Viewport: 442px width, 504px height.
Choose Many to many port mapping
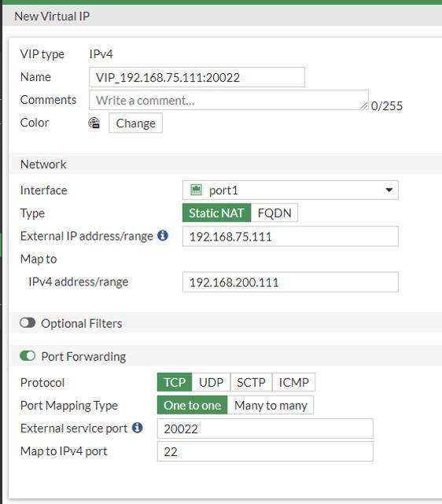point(271,405)
